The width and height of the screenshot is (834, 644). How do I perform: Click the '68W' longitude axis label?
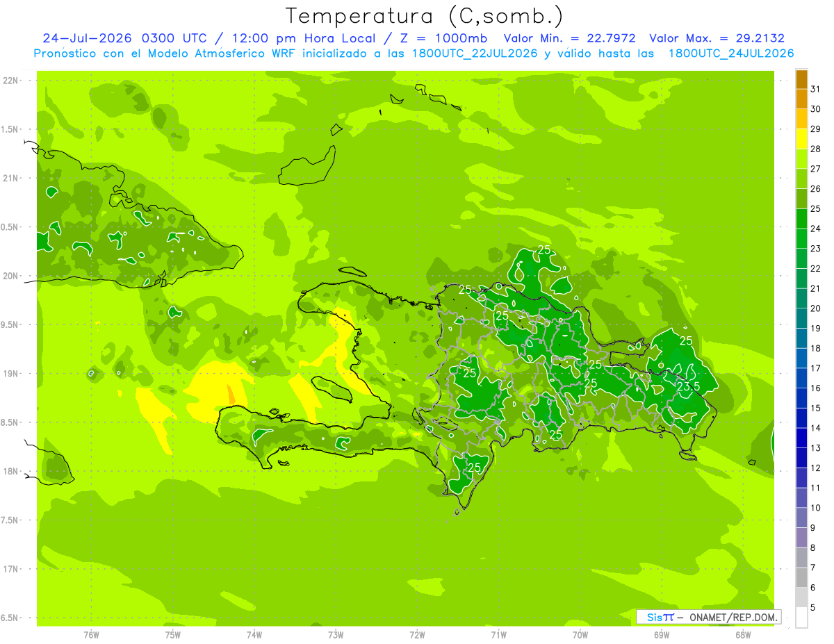click(743, 635)
